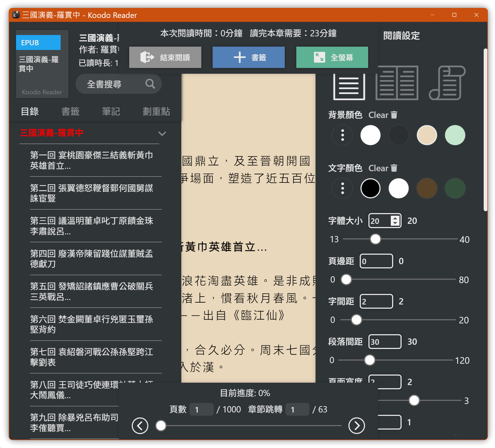Image resolution: width=495 pixels, height=448 pixels.
Task: Clear text color with the trash icon
Action: 394,168
